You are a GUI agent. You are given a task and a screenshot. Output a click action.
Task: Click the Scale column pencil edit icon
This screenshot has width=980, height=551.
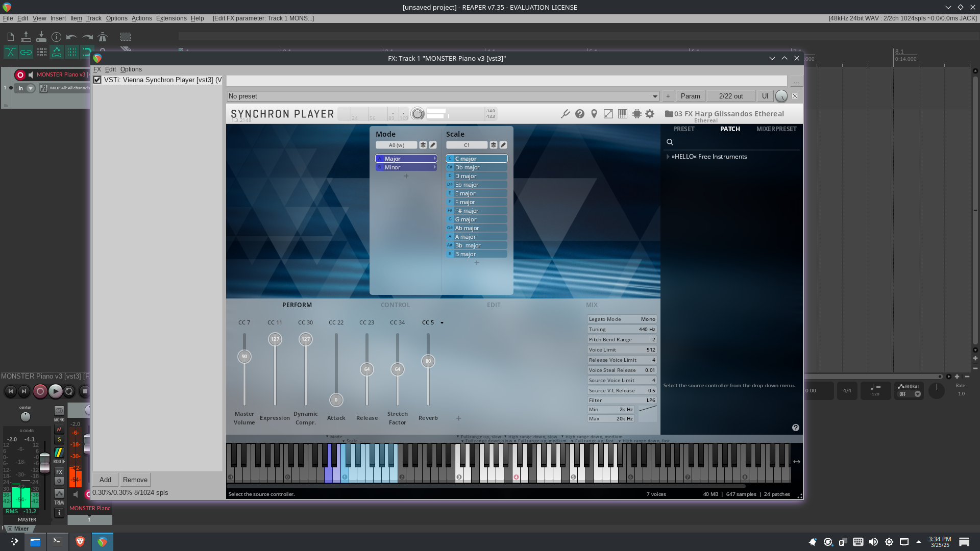[503, 145]
